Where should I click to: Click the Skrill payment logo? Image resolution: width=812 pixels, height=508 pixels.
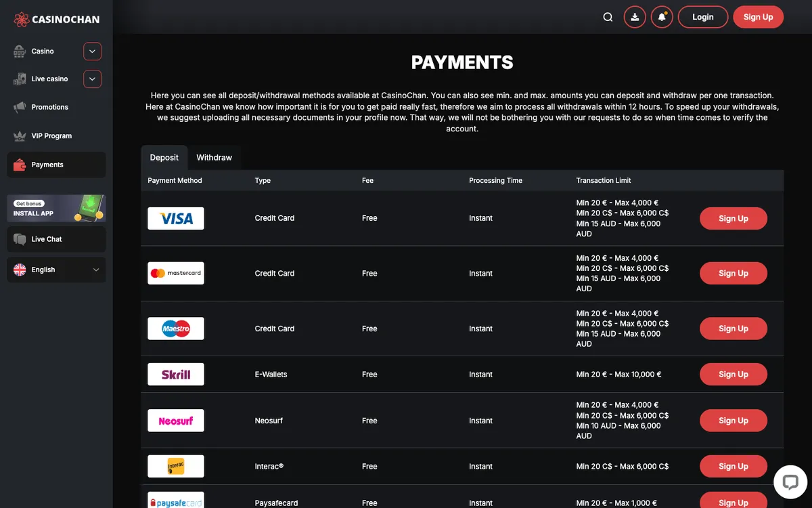(x=176, y=374)
